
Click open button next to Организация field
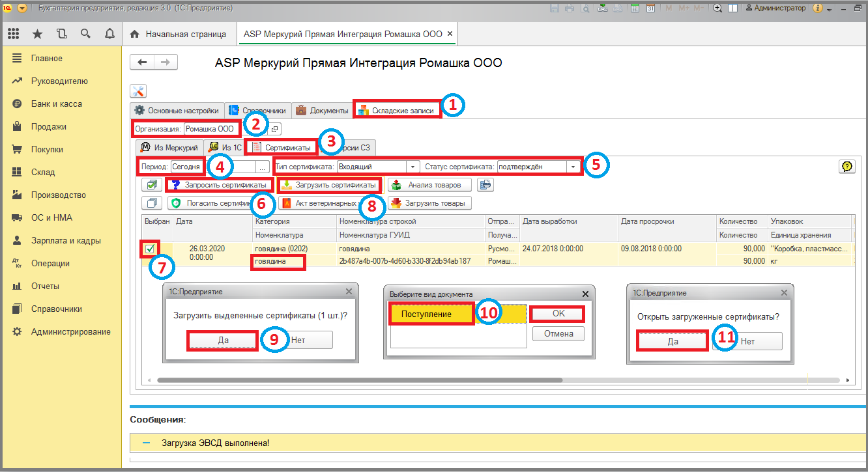pyautogui.click(x=275, y=129)
